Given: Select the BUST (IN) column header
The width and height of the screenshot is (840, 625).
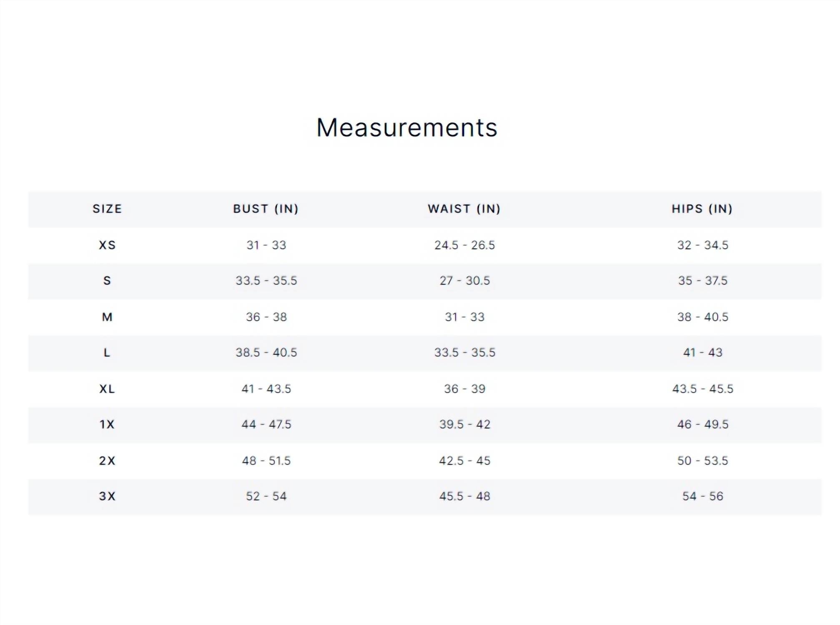Looking at the screenshot, I should (266, 209).
